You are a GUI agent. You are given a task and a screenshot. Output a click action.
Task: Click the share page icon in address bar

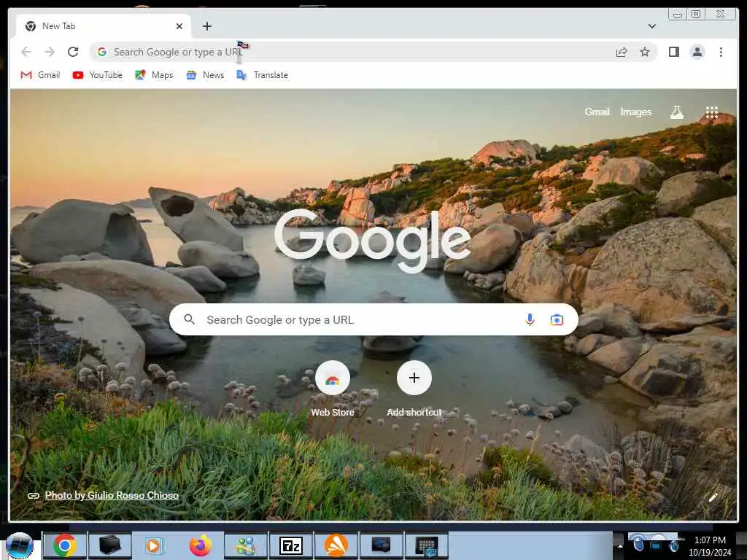(x=622, y=52)
